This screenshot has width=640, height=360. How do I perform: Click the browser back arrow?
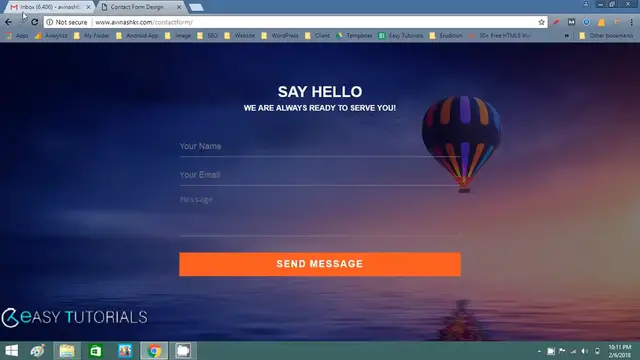[9, 22]
